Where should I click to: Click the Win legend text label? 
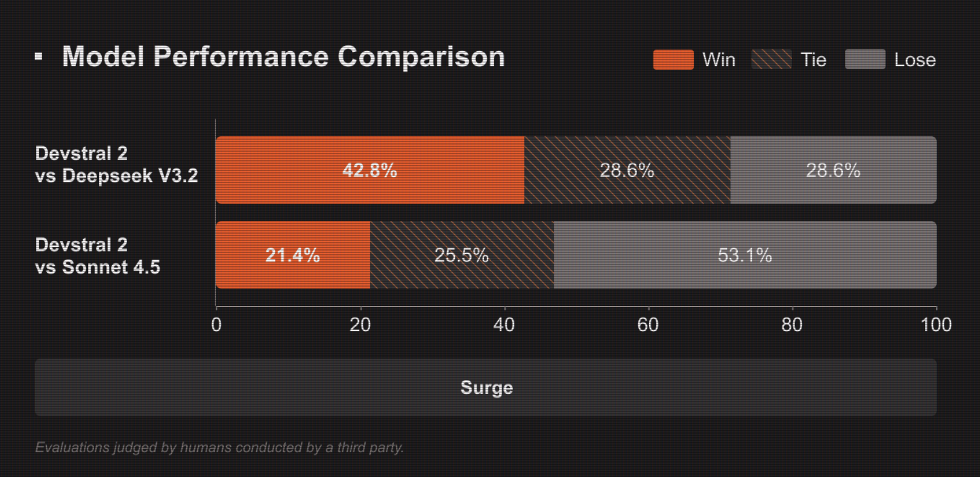pos(719,60)
